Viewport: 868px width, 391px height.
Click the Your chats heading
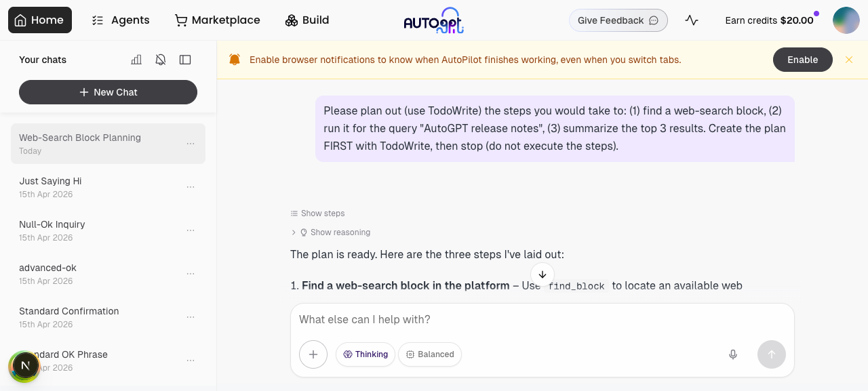pos(43,60)
